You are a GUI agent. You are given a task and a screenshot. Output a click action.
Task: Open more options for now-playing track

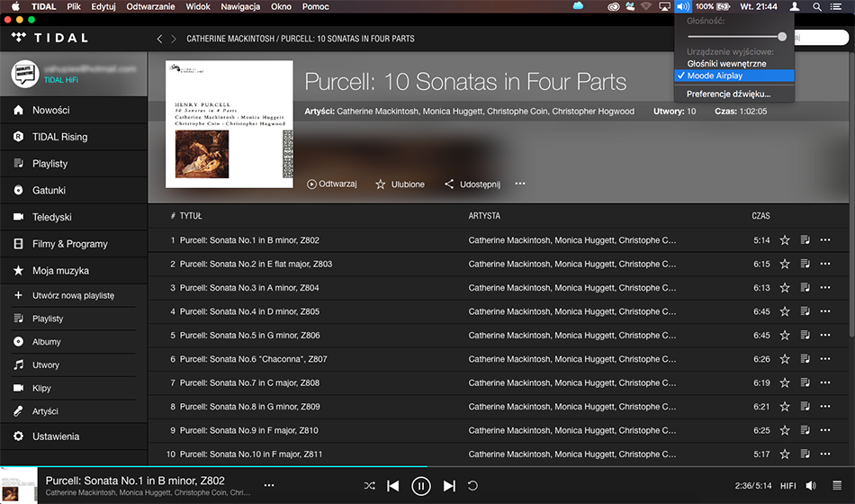(x=269, y=485)
